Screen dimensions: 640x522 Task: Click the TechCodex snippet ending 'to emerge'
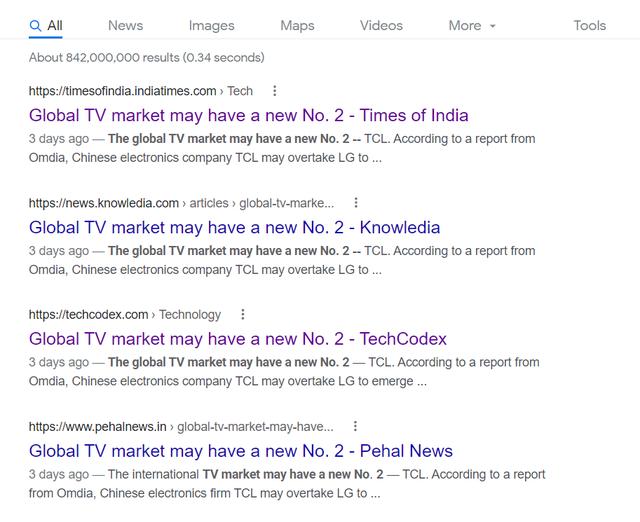(x=284, y=372)
